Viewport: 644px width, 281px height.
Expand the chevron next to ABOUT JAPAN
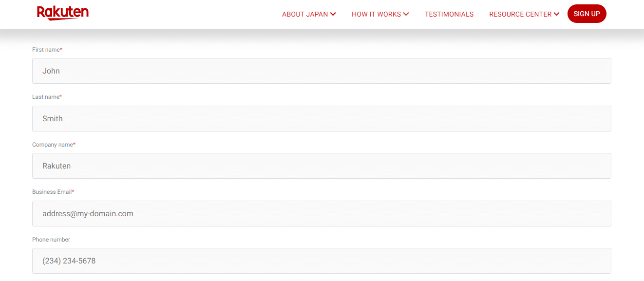point(333,14)
